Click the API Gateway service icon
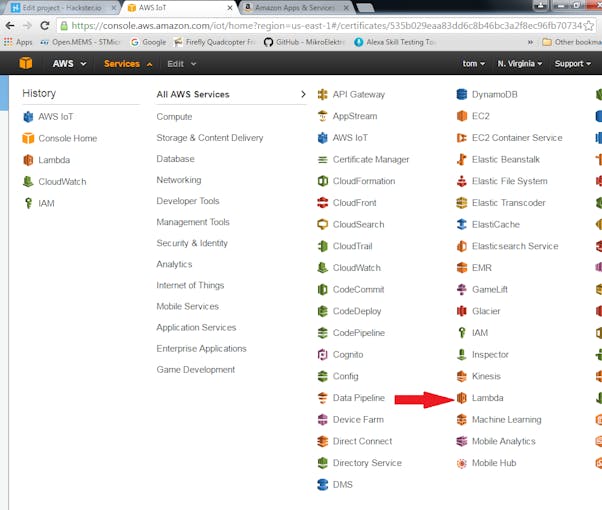 [322, 94]
